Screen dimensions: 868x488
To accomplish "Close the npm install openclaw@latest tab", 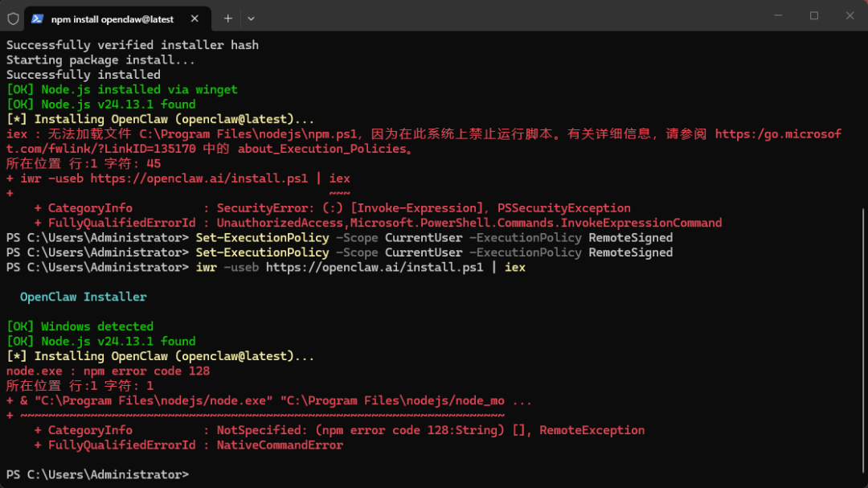I will click(194, 18).
